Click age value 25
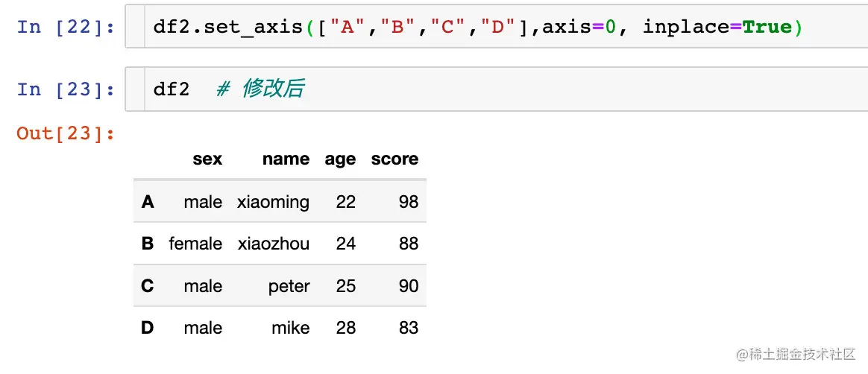This screenshot has width=868, height=374. click(x=345, y=286)
